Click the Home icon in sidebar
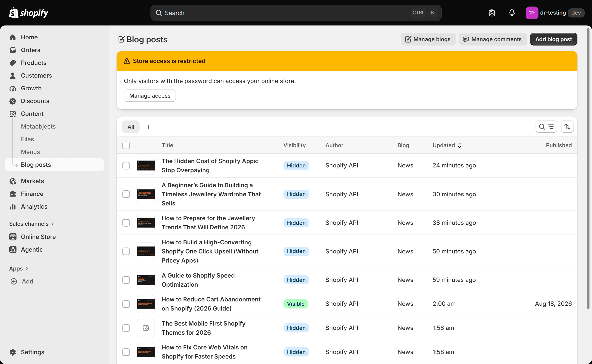Image resolution: width=592 pixels, height=364 pixels. 13,37
